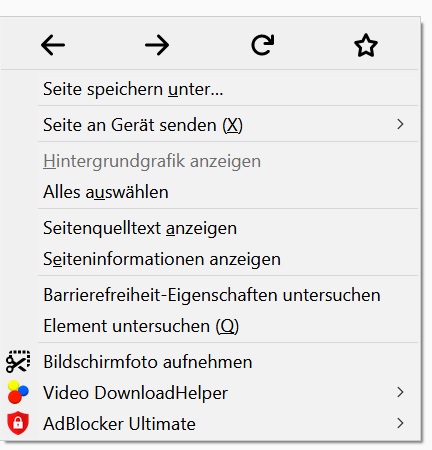Select Barrierefreiheit-Eigenschaften untersuchen

[x=212, y=295]
